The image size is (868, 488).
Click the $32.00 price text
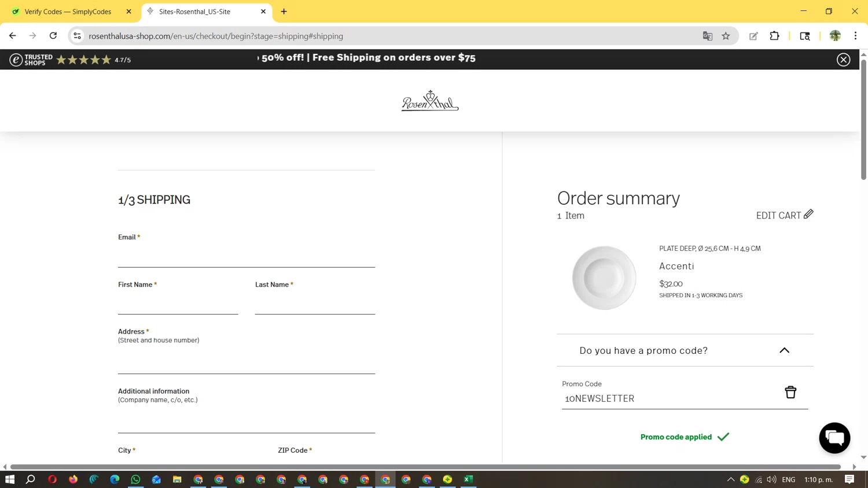click(x=671, y=284)
